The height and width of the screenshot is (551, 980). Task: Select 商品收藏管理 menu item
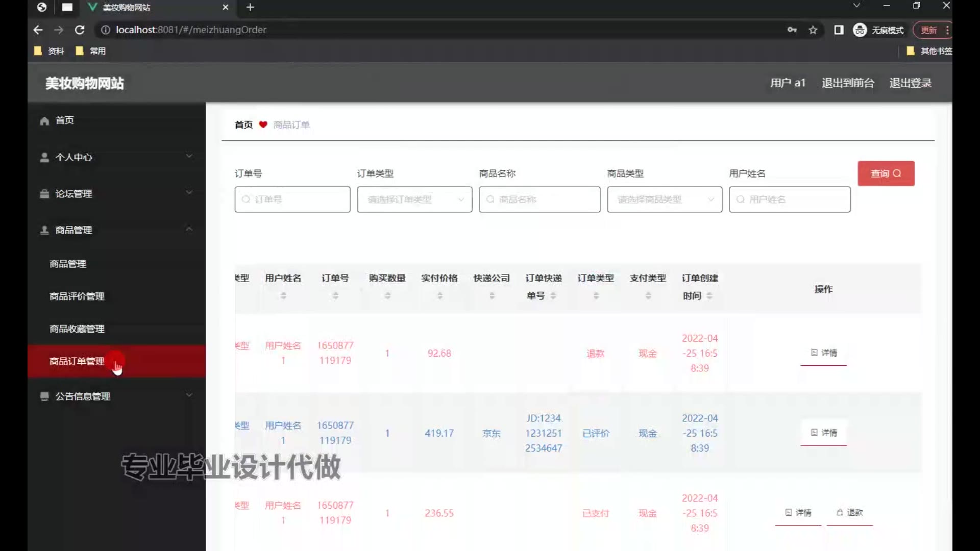pos(77,329)
